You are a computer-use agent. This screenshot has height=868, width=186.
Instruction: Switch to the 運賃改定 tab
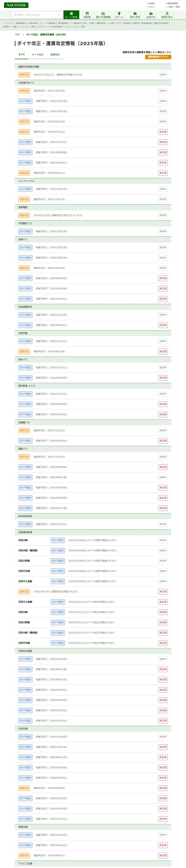(55, 55)
